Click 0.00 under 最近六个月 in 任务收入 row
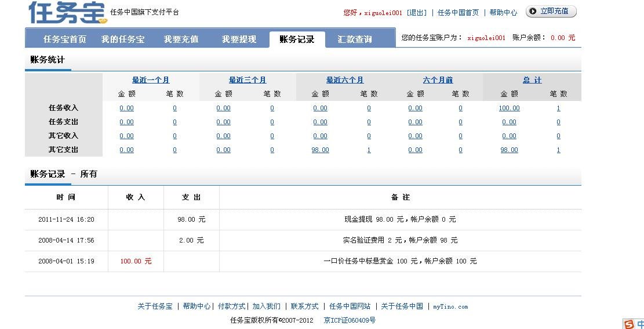Screen dimensions: 644x329 (x=321, y=108)
